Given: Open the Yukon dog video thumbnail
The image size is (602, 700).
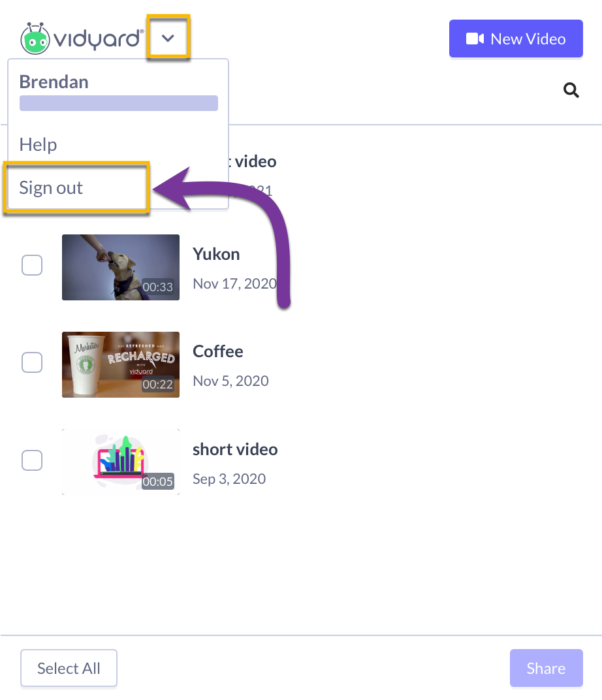Looking at the screenshot, I should pyautogui.click(x=121, y=268).
